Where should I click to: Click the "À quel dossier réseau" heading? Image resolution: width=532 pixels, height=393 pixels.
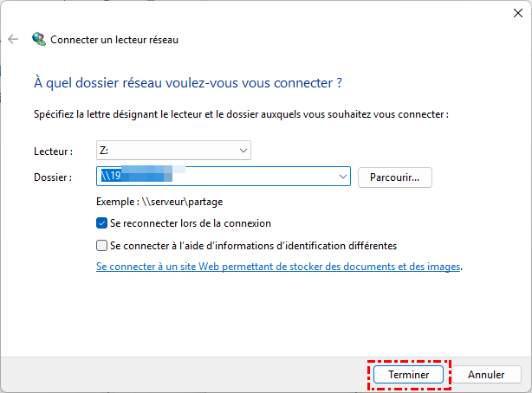point(187,83)
